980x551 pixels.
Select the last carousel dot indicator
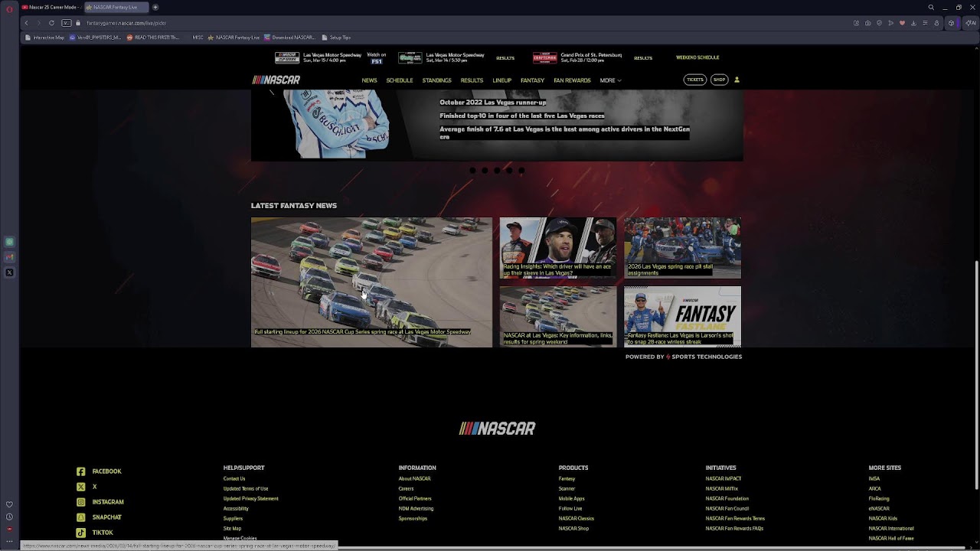point(521,171)
